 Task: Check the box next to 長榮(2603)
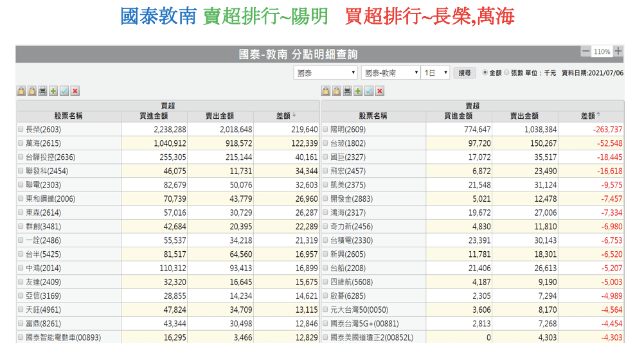pyautogui.click(x=21, y=130)
